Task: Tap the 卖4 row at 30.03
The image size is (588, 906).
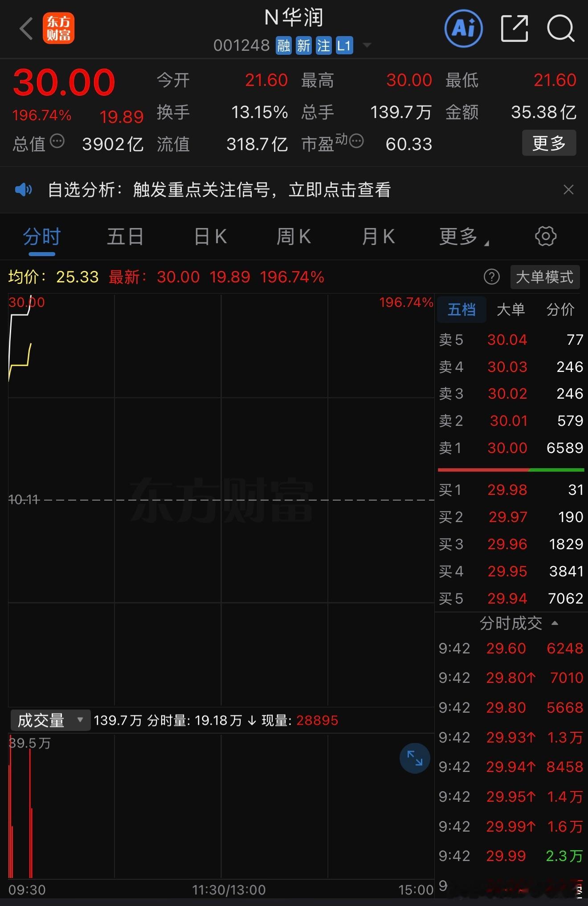Action: pyautogui.click(x=510, y=367)
